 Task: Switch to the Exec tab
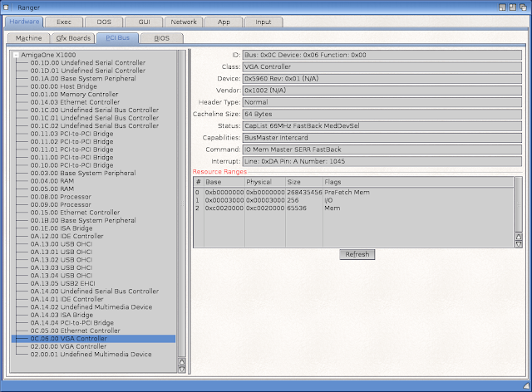63,22
